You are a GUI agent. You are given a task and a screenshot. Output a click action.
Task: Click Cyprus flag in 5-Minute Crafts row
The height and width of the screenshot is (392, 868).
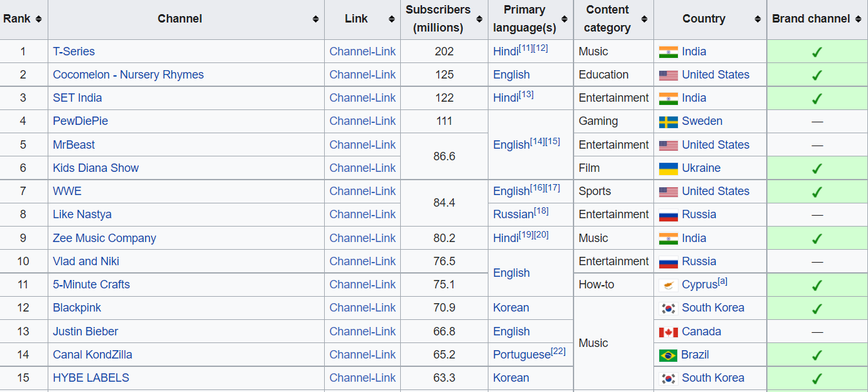coord(668,285)
